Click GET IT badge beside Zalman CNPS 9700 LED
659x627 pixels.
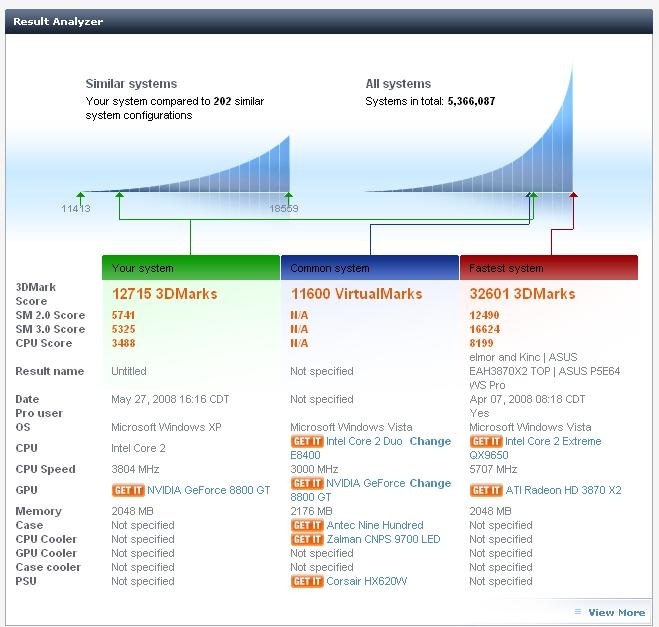[x=307, y=539]
